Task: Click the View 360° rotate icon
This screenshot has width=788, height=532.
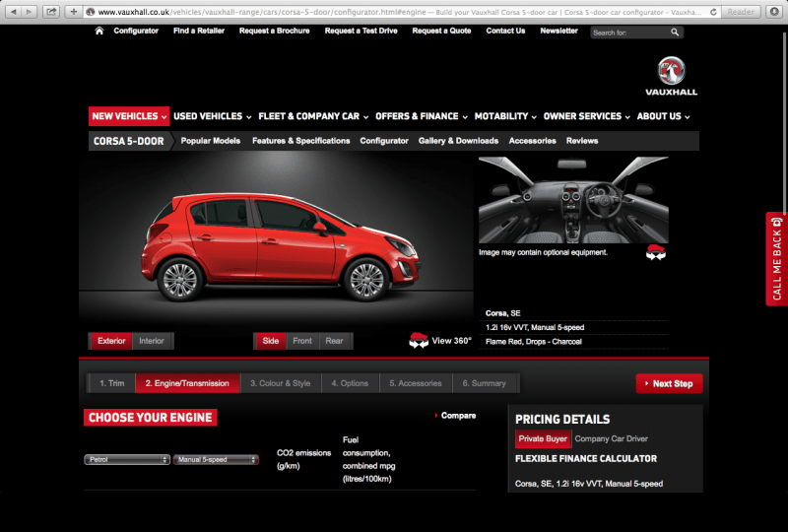Action: coord(418,341)
